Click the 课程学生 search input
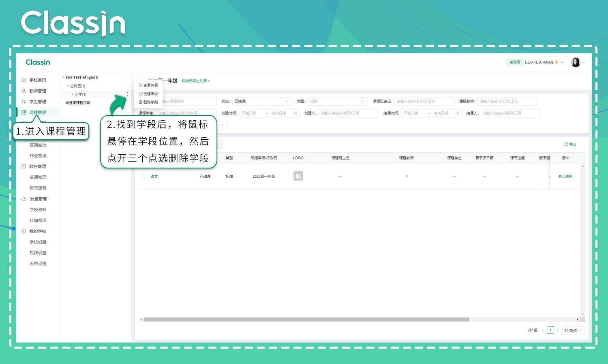This screenshot has width=608, height=364. click(186, 113)
